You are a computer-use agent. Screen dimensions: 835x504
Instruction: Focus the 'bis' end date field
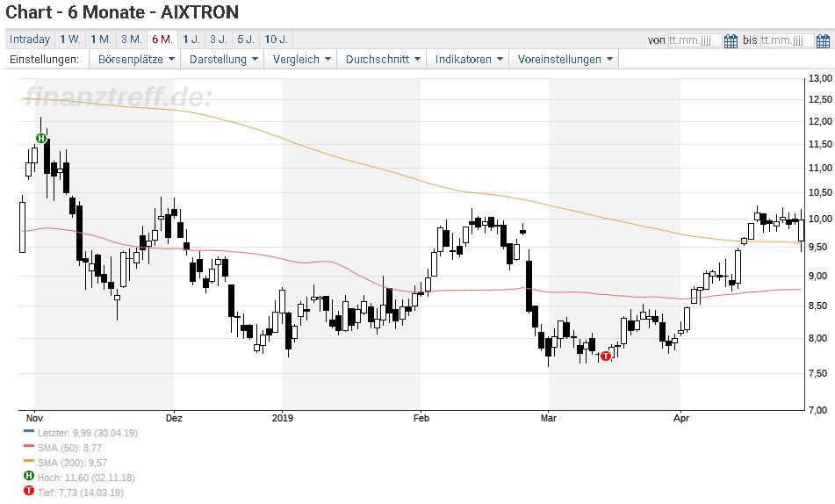tap(787, 40)
